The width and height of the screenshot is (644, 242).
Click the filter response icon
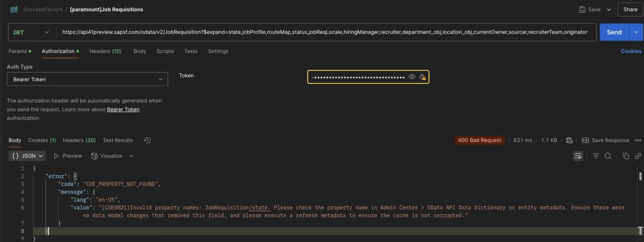(x=596, y=156)
